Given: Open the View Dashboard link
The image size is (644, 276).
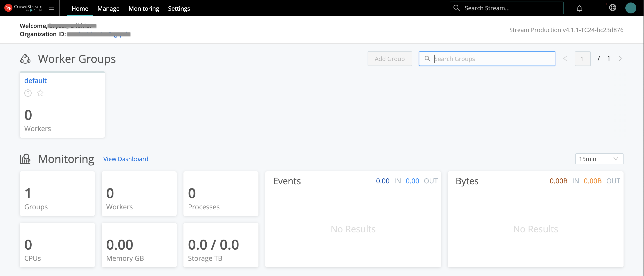Looking at the screenshot, I should (125, 159).
